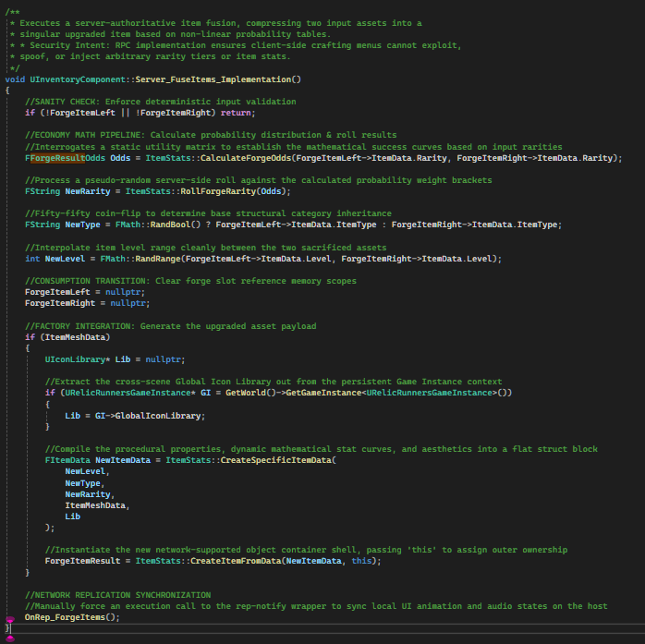Click the NewLevel argument in CreateSpecificItemData
This screenshot has height=644, width=645.
pos(85,471)
